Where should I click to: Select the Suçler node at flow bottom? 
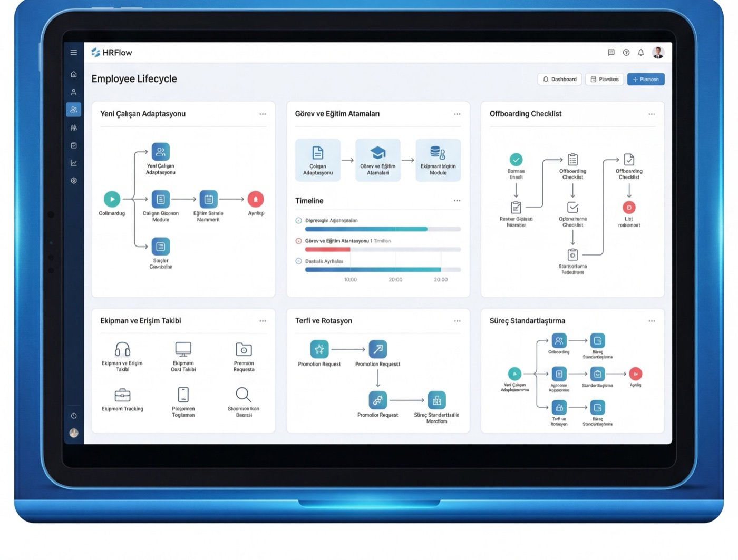[161, 247]
